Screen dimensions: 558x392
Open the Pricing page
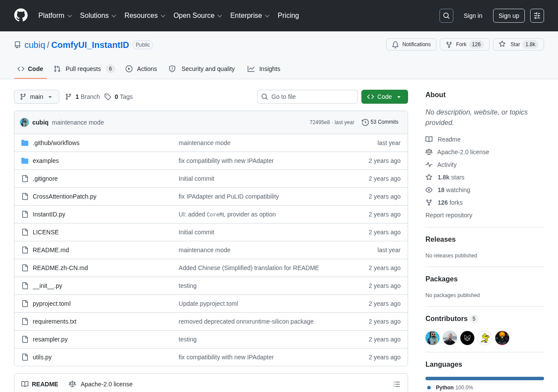(288, 16)
